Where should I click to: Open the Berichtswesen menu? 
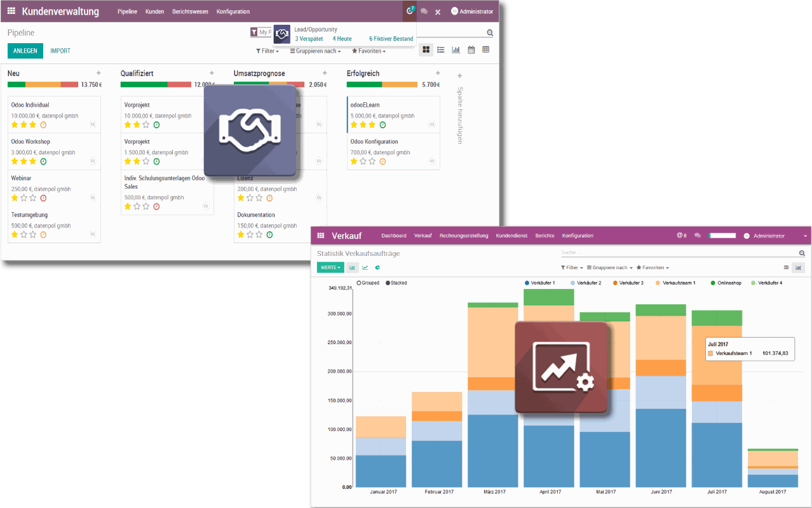pos(190,11)
